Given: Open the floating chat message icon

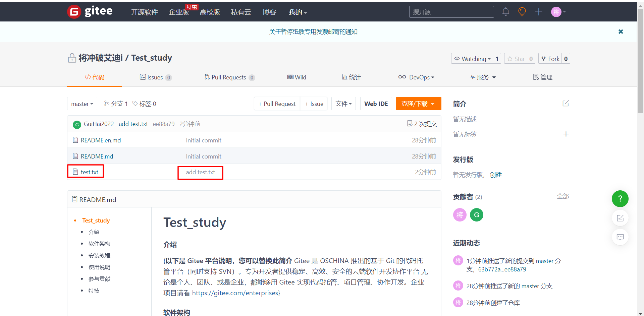Looking at the screenshot, I should (620, 237).
